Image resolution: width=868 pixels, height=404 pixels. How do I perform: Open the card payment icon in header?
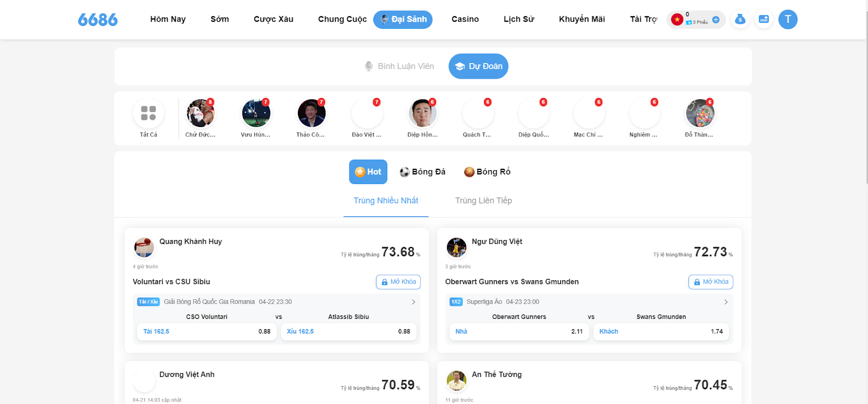tap(764, 20)
